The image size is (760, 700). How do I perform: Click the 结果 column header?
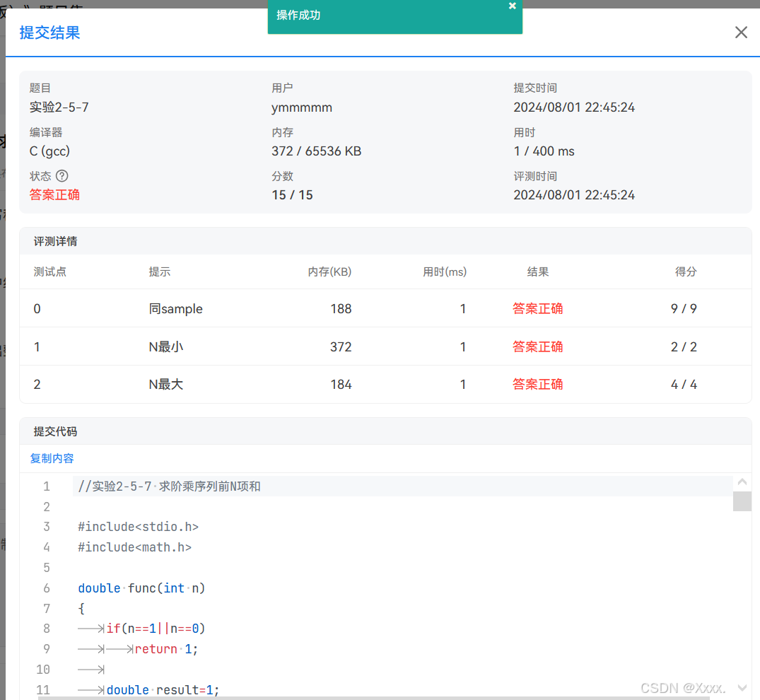tap(538, 272)
